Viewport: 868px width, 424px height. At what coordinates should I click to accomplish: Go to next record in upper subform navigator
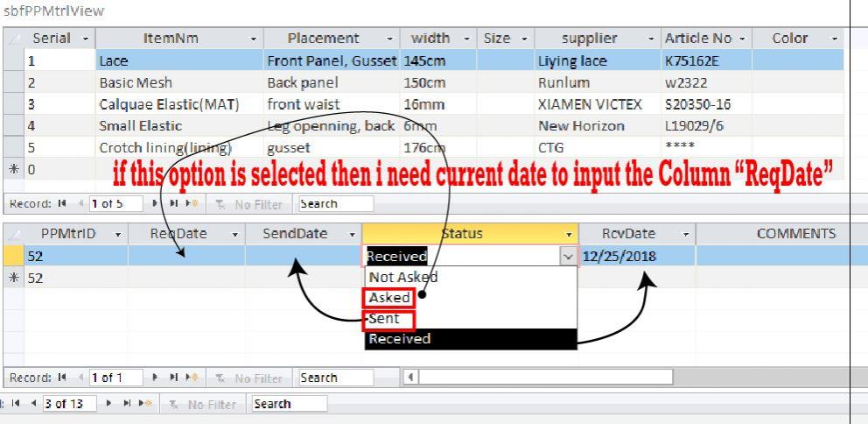pyautogui.click(x=155, y=203)
